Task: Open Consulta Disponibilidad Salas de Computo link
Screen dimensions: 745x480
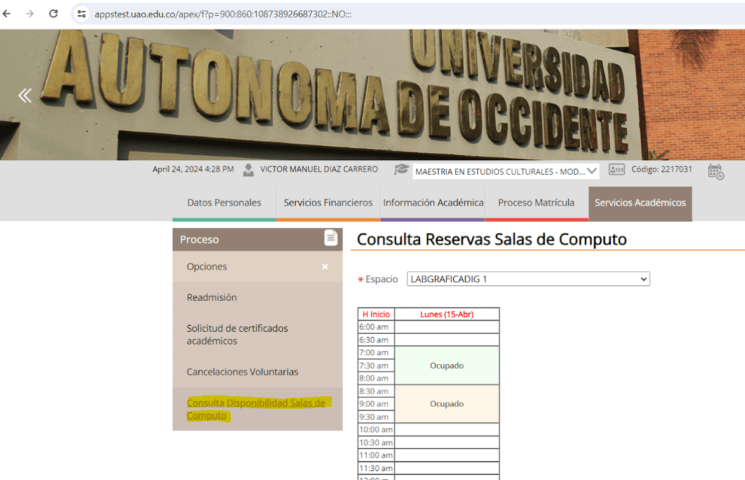Action: coord(256,409)
